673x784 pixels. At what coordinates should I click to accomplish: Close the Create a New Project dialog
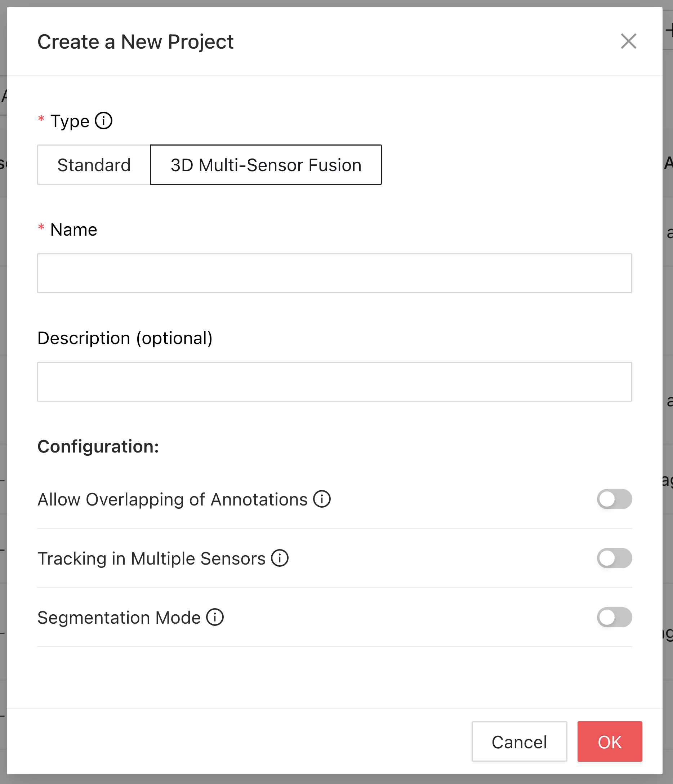click(628, 41)
